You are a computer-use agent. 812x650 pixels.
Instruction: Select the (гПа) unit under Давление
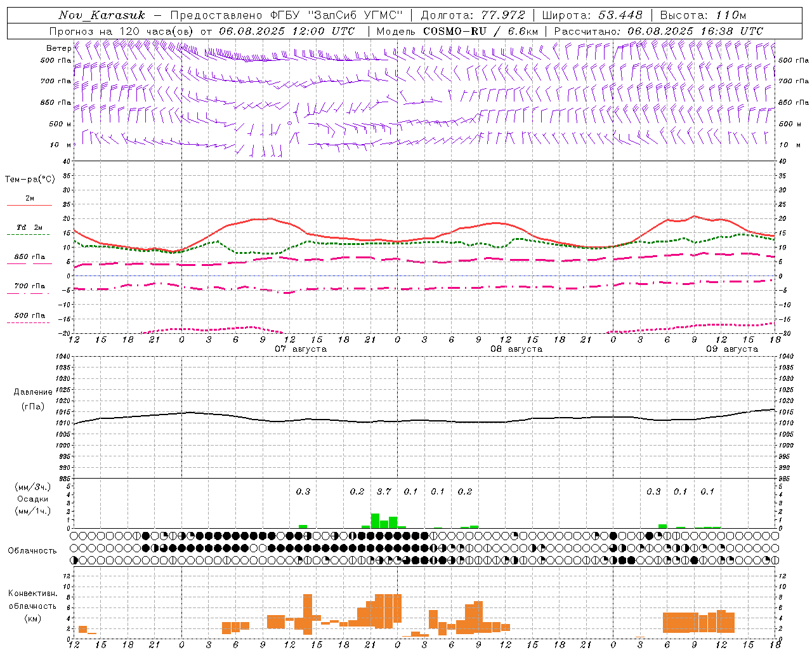tap(33, 406)
